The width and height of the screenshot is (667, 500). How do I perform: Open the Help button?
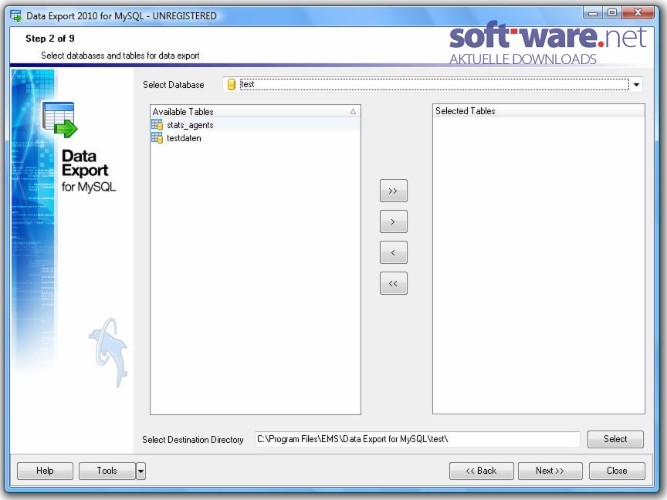(x=45, y=471)
